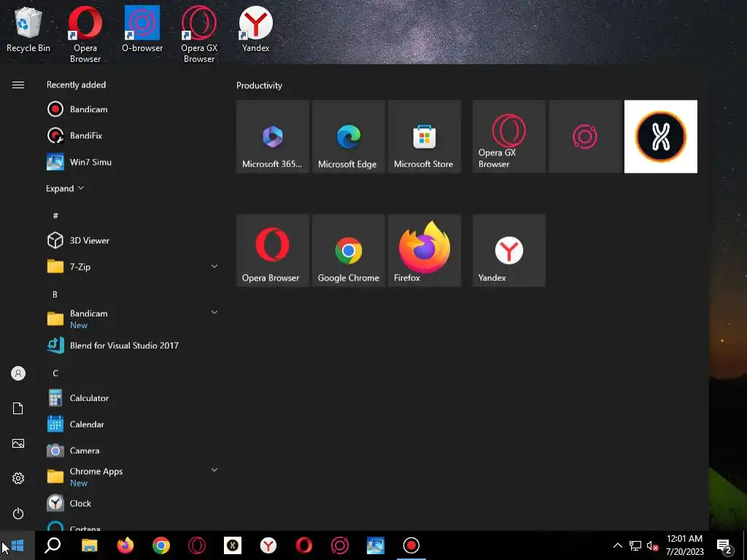Image resolution: width=747 pixels, height=560 pixels.
Task: Show hidden system tray icons
Action: 617,545
